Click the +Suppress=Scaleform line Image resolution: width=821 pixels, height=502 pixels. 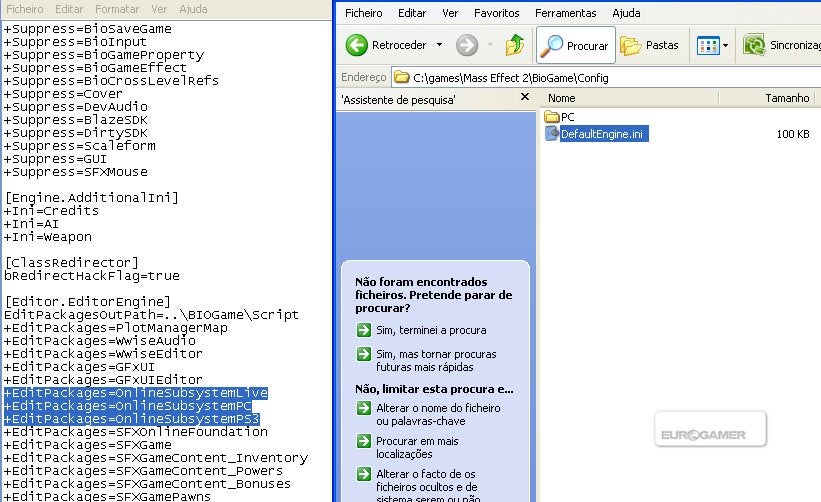point(80,146)
